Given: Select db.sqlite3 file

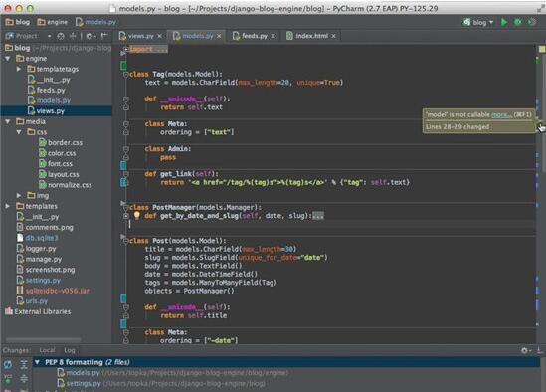Looking at the screenshot, I should pos(37,238).
